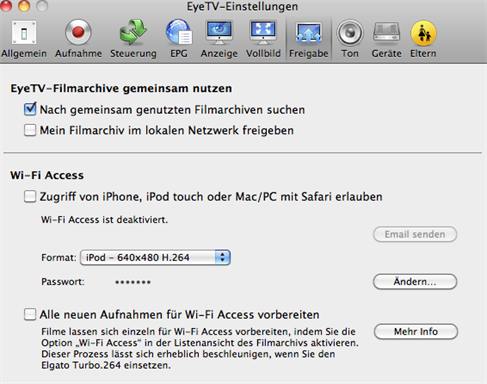
Task: Open the Steuerung control settings
Action: pyautogui.click(x=133, y=39)
